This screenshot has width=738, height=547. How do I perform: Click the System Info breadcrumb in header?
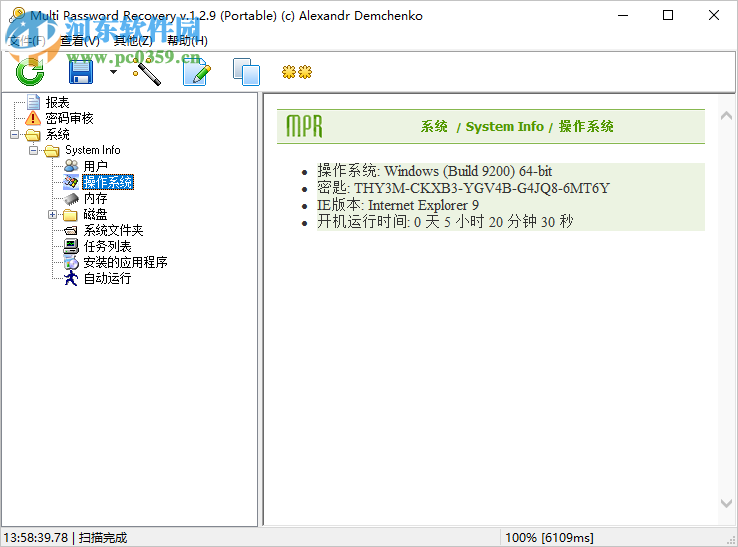505,127
